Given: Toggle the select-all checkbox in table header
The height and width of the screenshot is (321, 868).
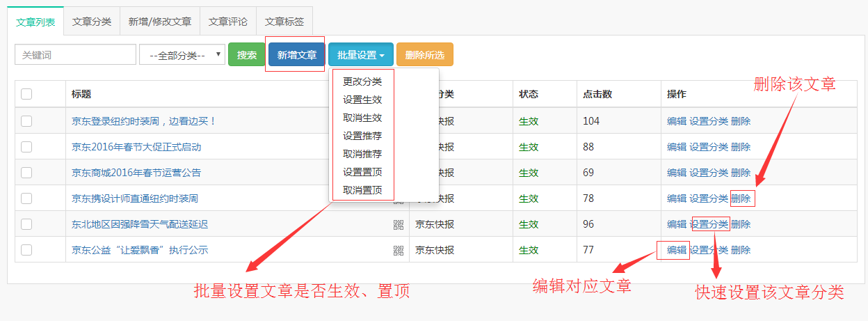Looking at the screenshot, I should (x=26, y=94).
